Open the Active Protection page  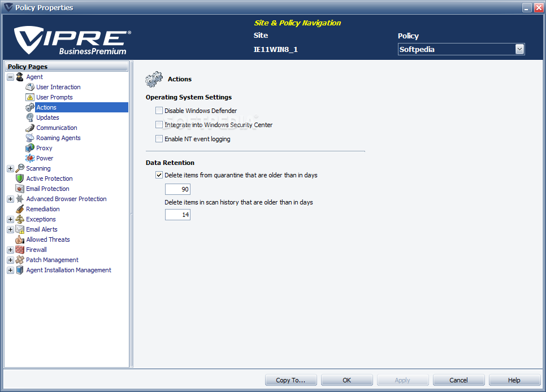tap(49, 178)
